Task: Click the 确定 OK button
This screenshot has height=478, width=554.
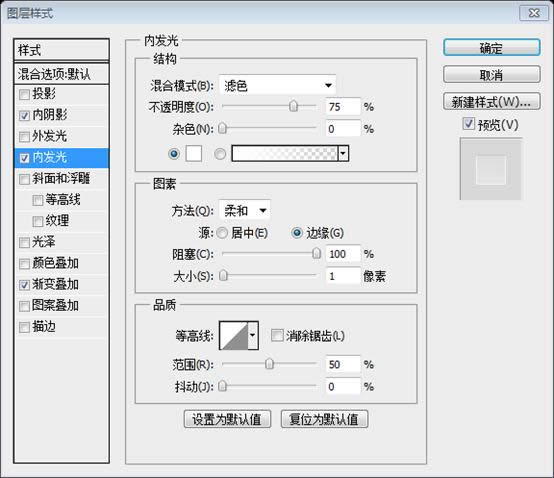Action: pos(491,48)
